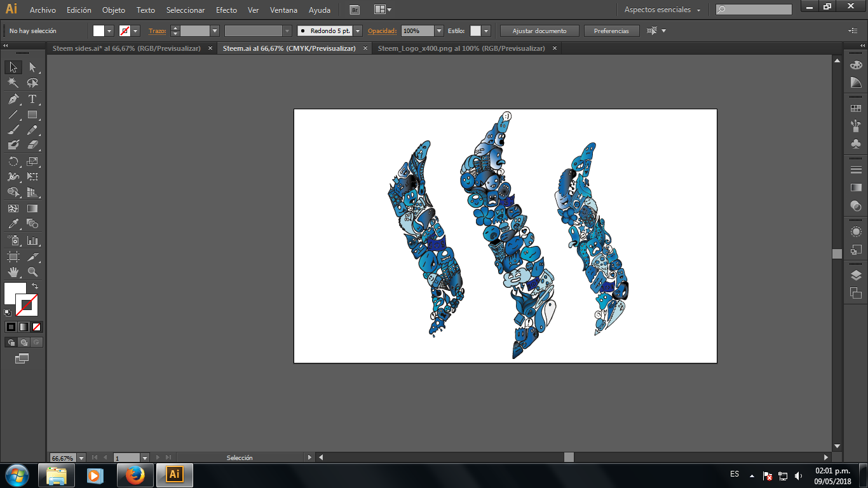Enable Draw Normal mode

(x=11, y=342)
